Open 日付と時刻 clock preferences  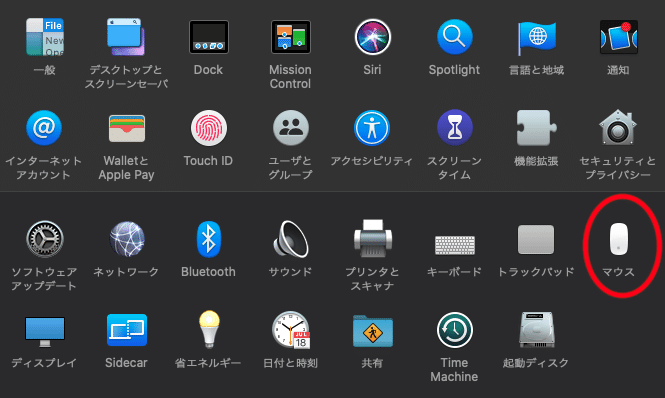[x=291, y=330]
